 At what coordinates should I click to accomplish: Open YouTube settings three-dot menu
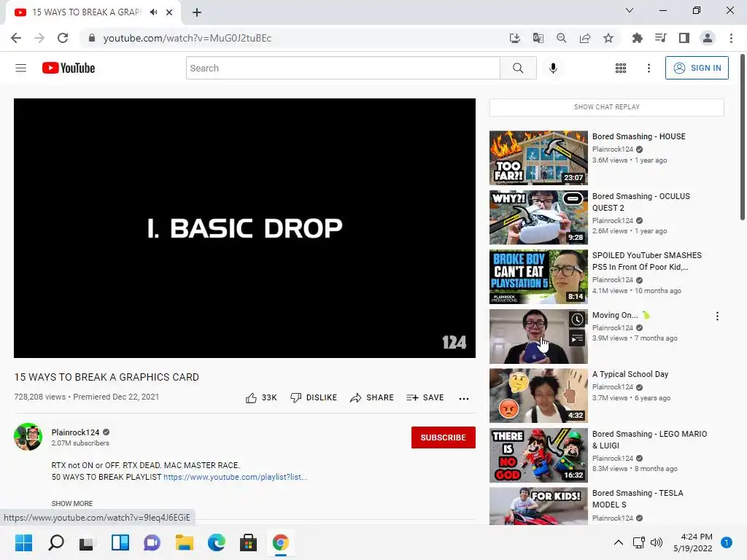click(649, 68)
